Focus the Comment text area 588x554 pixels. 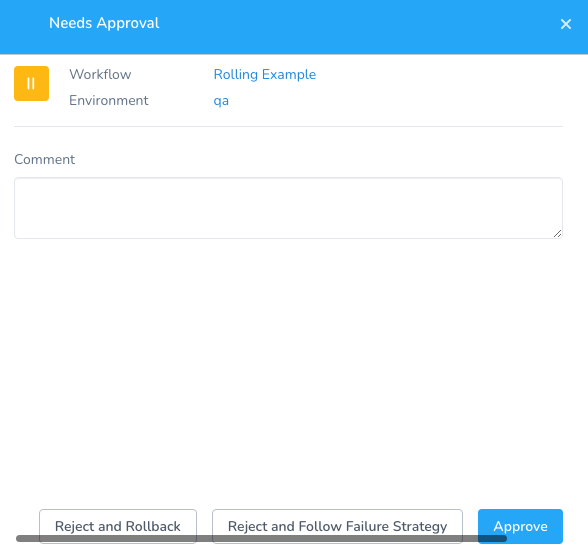point(288,208)
